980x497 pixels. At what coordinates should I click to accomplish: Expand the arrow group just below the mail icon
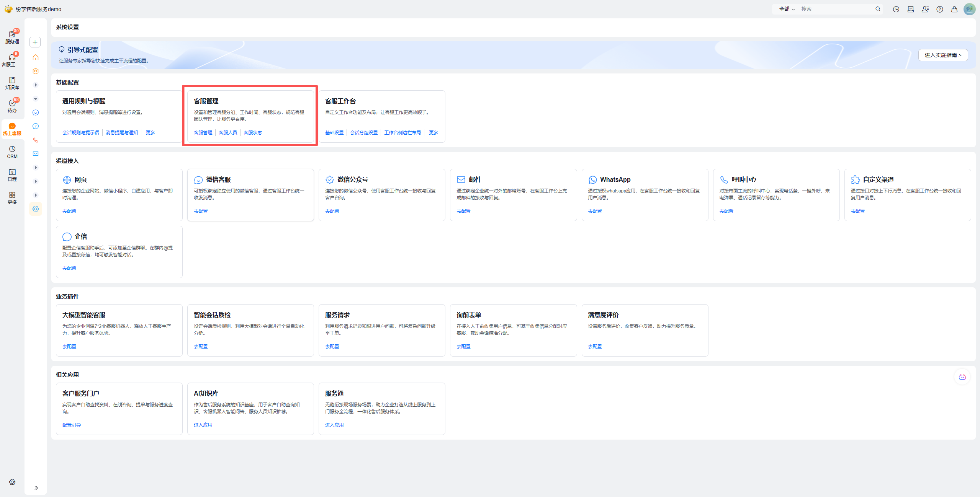(x=36, y=168)
